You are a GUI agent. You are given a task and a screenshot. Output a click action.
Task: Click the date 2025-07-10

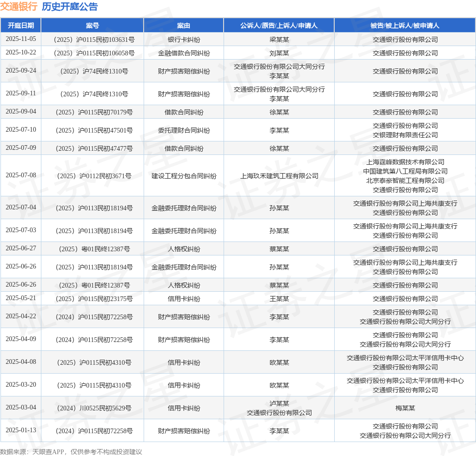pos(20,130)
